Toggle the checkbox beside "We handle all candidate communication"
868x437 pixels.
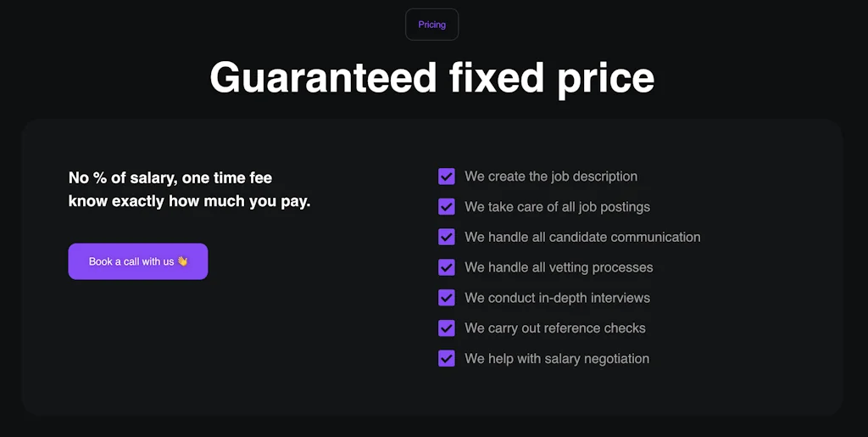(x=447, y=238)
